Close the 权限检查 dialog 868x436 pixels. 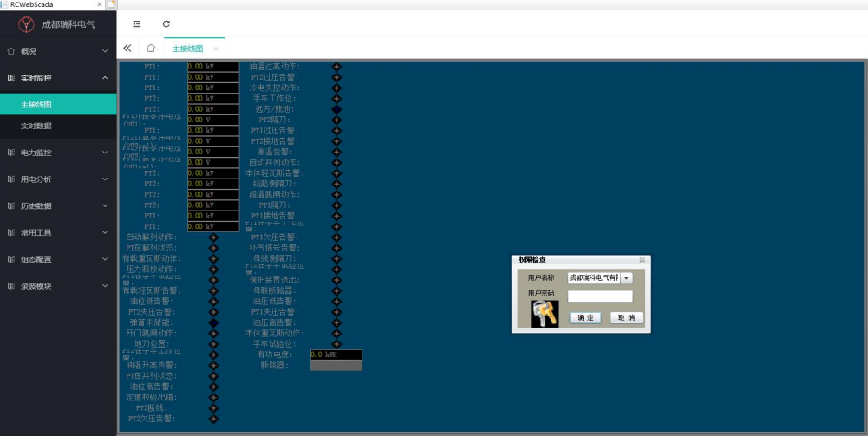643,260
